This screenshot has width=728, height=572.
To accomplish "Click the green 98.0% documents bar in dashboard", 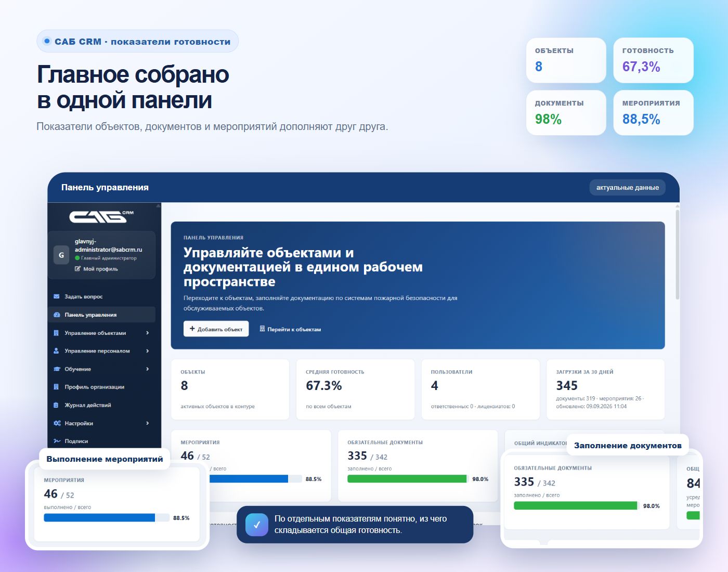I will pyautogui.click(x=408, y=479).
